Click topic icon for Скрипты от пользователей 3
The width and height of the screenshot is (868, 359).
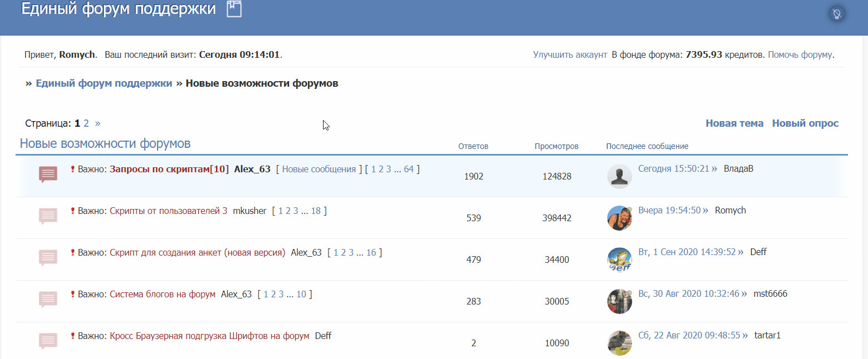(48, 216)
